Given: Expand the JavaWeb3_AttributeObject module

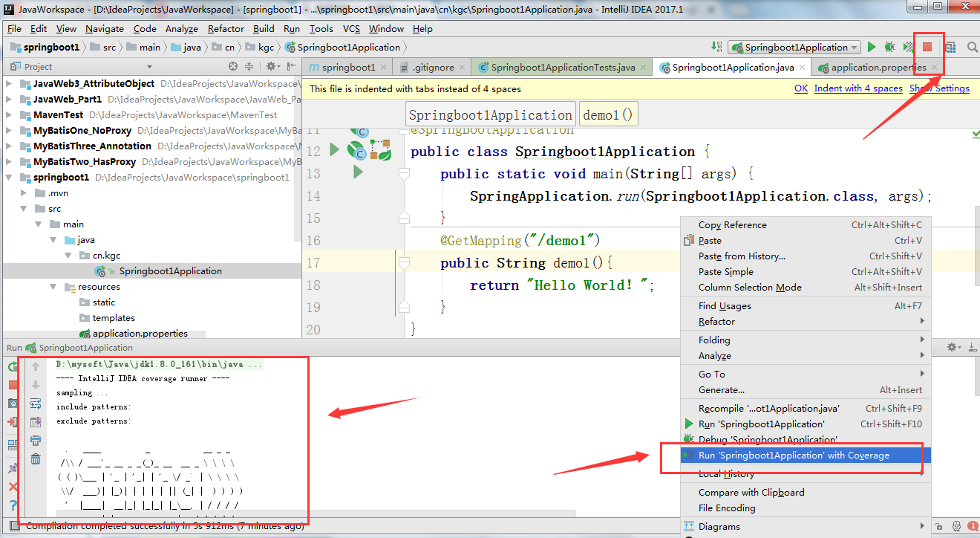Looking at the screenshot, I should coord(9,84).
